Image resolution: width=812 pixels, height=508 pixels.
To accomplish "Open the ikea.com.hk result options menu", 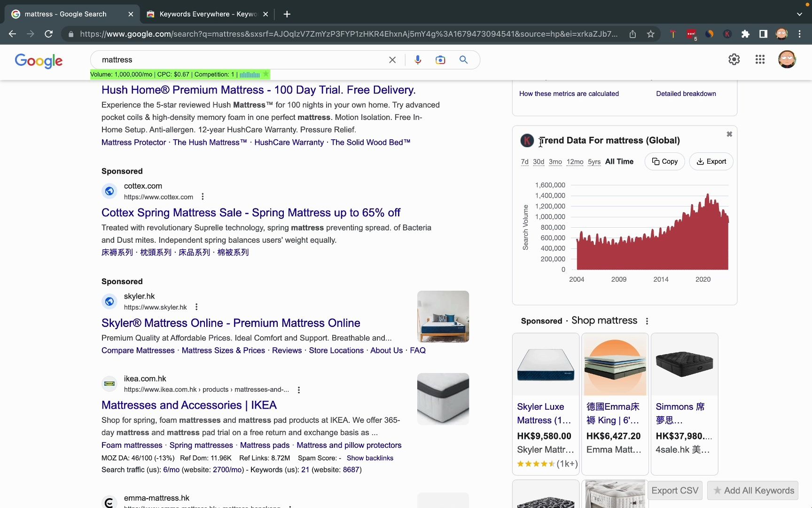I will point(299,389).
